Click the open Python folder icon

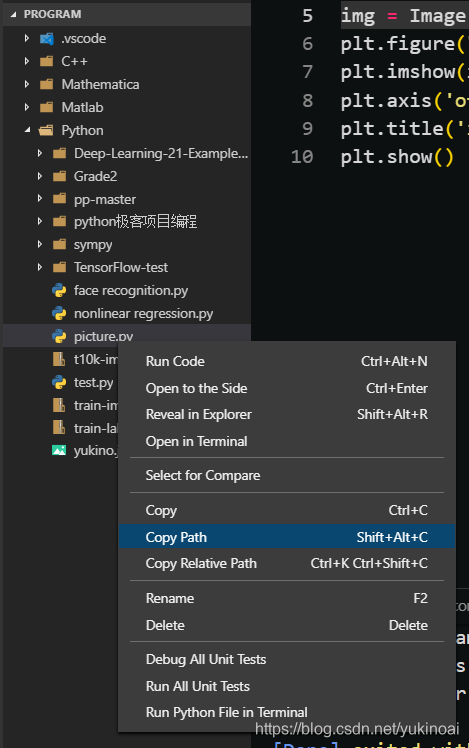coord(46,130)
